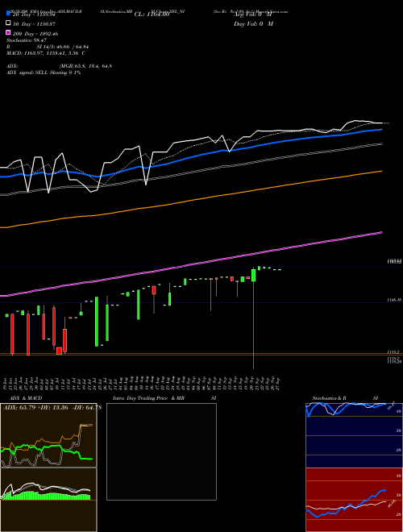Click the 'CL: 1164.00' closing price label

click(x=152, y=15)
